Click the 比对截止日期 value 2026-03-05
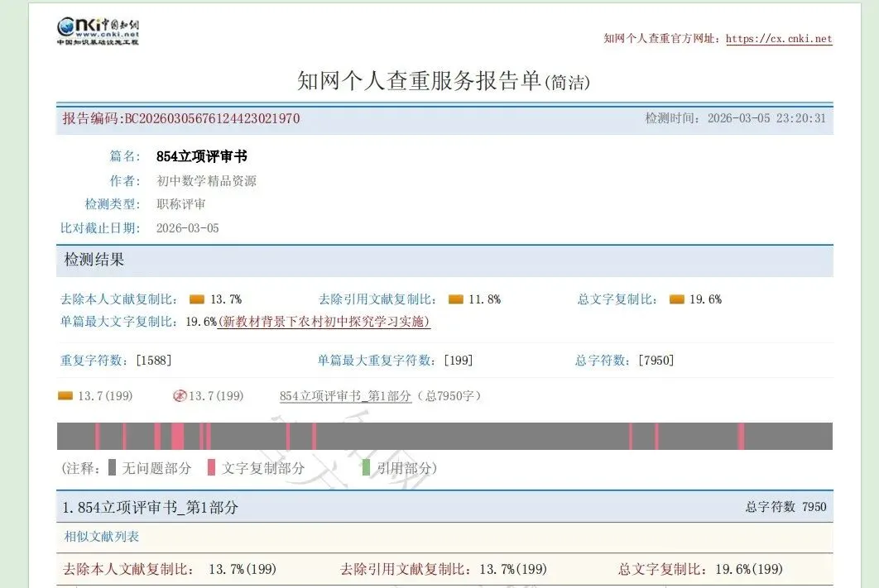This screenshot has width=879, height=588. tap(187, 228)
